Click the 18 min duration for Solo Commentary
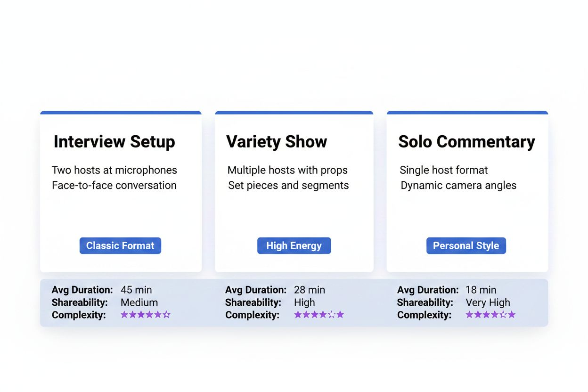This screenshot has width=588, height=392. click(x=481, y=290)
